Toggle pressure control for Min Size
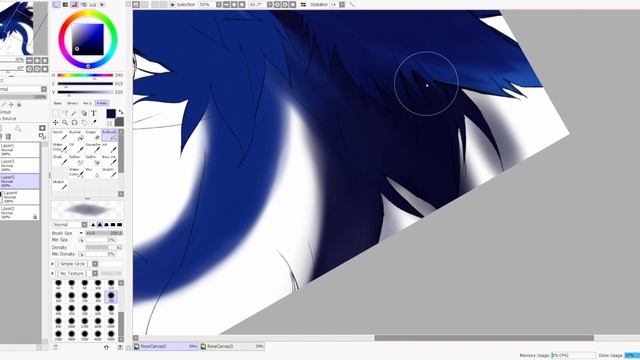Image resolution: width=640 pixels, height=360 pixels. click(x=81, y=240)
